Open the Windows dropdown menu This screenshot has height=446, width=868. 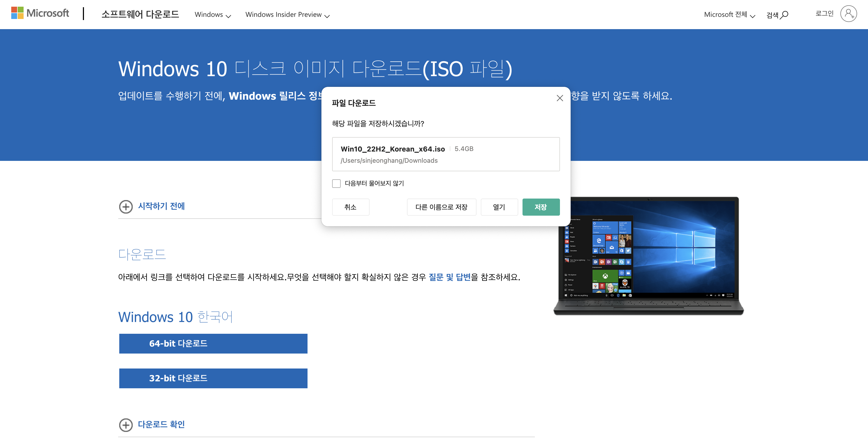213,14
